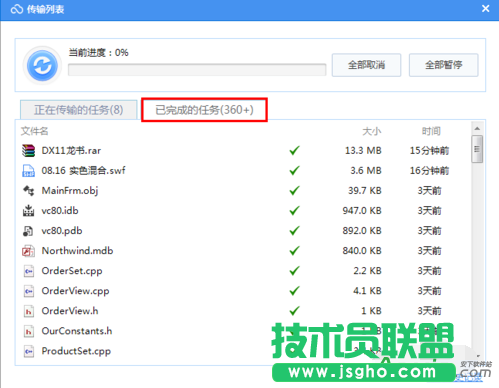Viewport: 499px width, 388px height.
Task: Click green checkmark for MainFrm.obj
Action: pos(294,191)
